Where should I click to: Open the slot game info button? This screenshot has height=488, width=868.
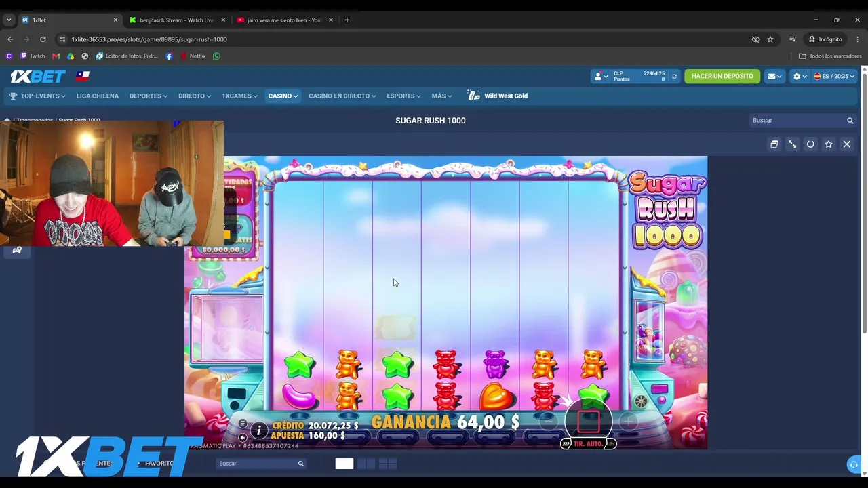(x=258, y=430)
